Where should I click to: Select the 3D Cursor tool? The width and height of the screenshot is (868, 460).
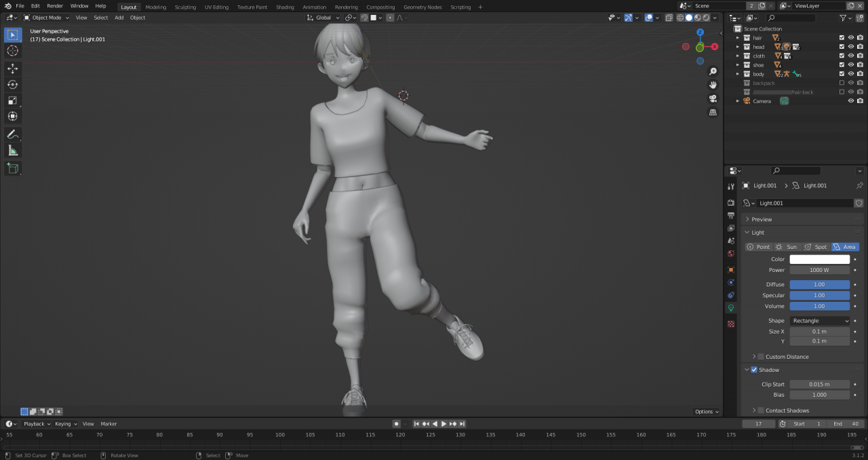point(12,51)
